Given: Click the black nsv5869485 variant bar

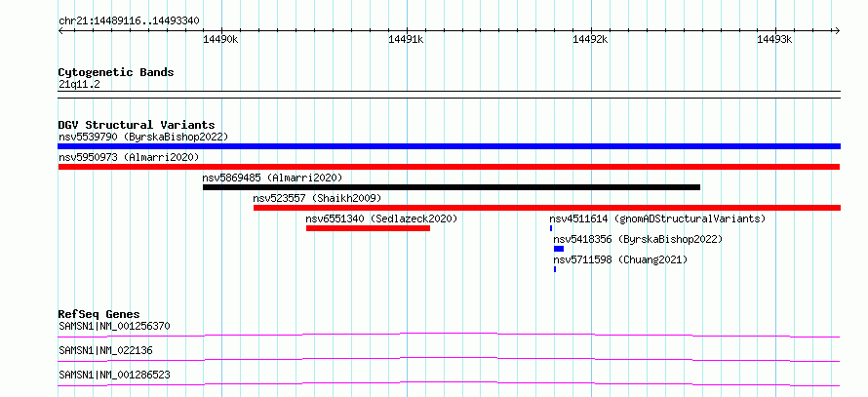Looking at the screenshot, I should pyautogui.click(x=452, y=187).
